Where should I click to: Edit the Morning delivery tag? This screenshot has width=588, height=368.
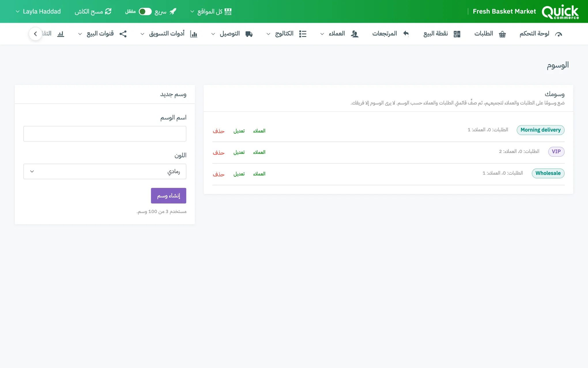pyautogui.click(x=239, y=131)
